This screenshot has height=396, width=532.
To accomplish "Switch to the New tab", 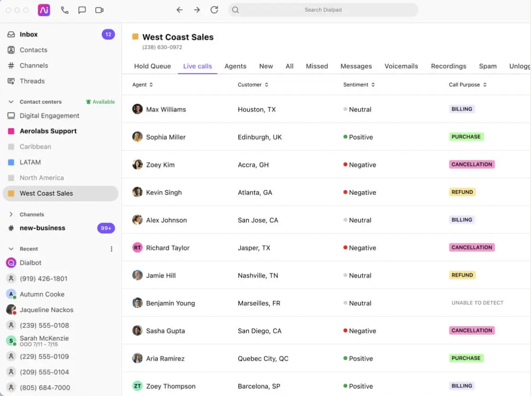I will (266, 66).
